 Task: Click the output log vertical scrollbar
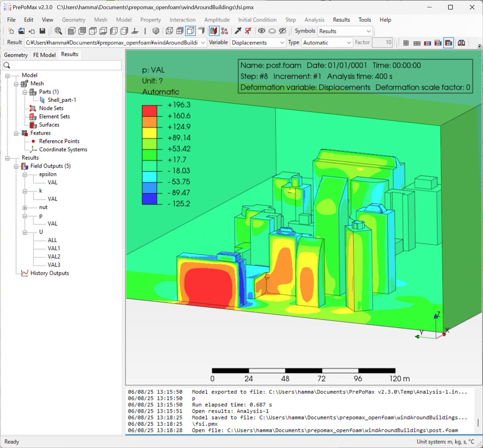(478, 411)
